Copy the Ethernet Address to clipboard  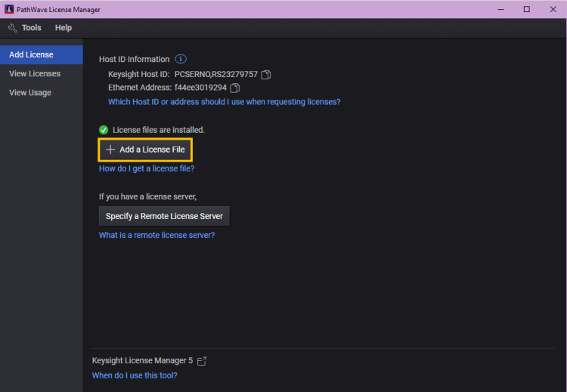coord(234,88)
